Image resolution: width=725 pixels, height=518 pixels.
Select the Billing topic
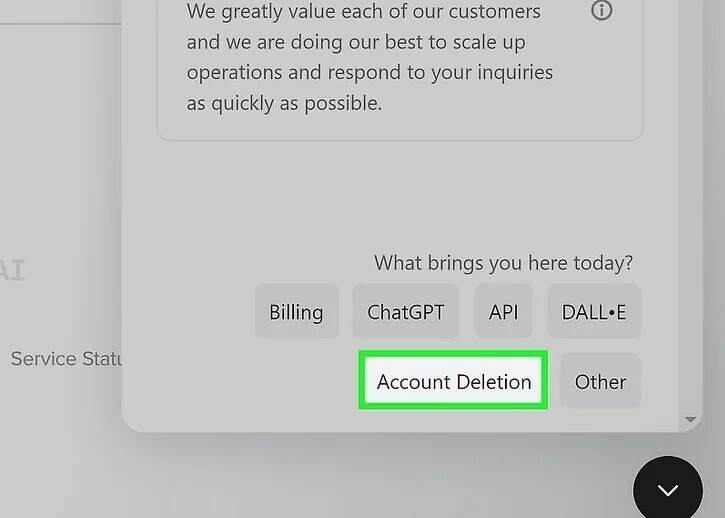coord(296,312)
